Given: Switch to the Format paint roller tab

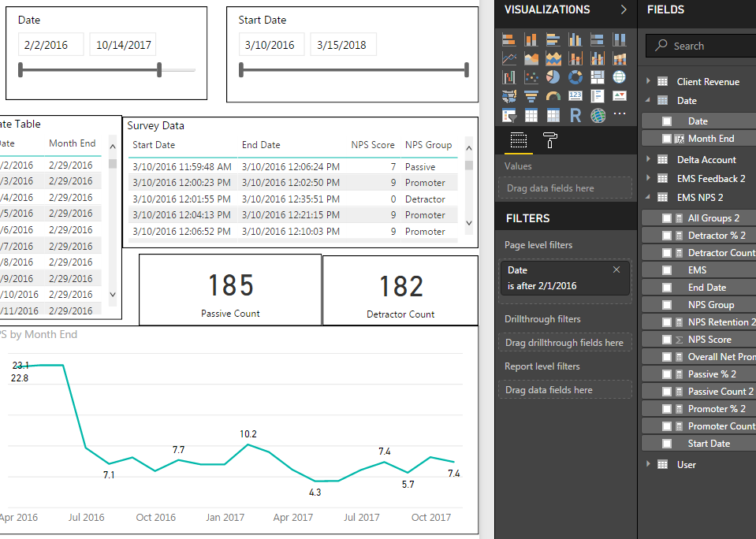Looking at the screenshot, I should click(x=550, y=141).
